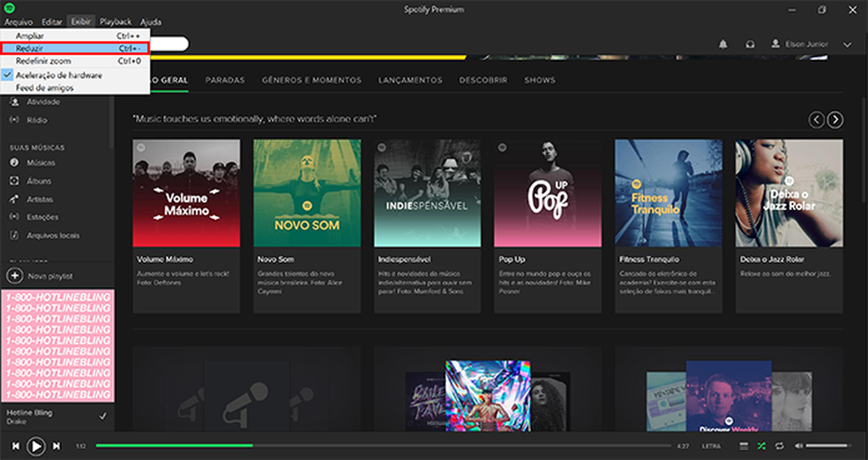868x460 pixels.
Task: Open Arquivos locais section
Action: point(53,236)
